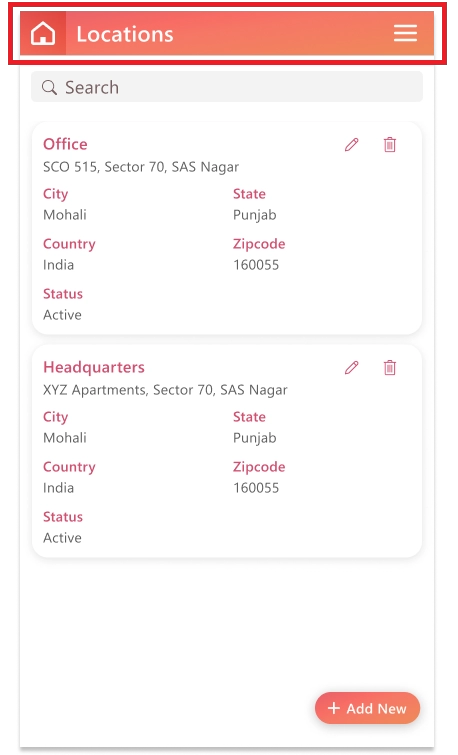
Task: Click the Locations page title
Action: (x=125, y=34)
